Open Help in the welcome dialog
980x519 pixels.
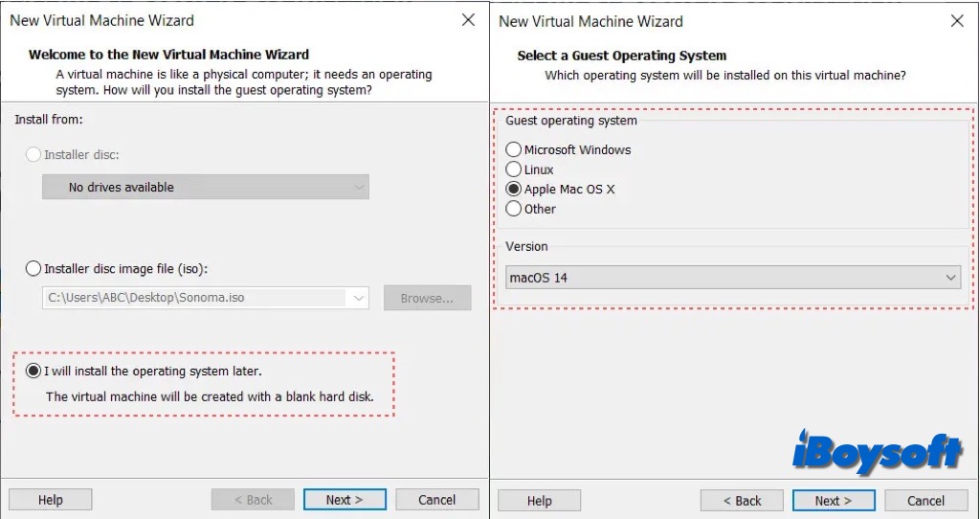pyautogui.click(x=51, y=500)
